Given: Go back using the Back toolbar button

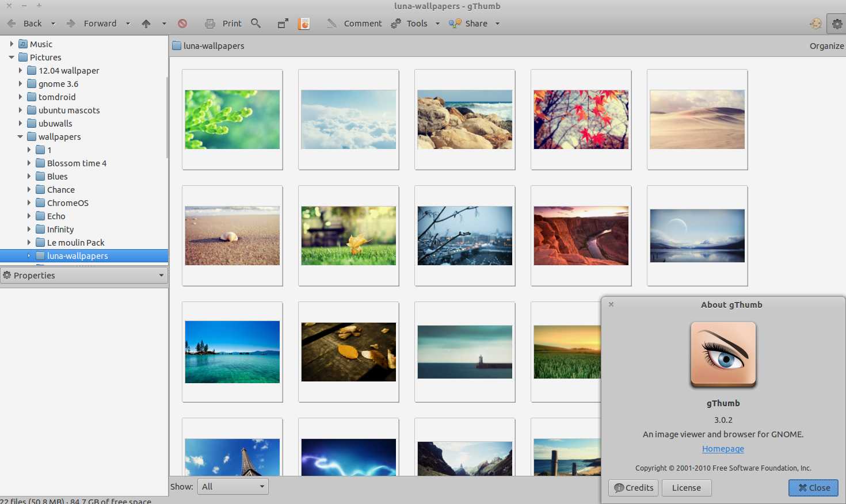Looking at the screenshot, I should click(x=24, y=24).
